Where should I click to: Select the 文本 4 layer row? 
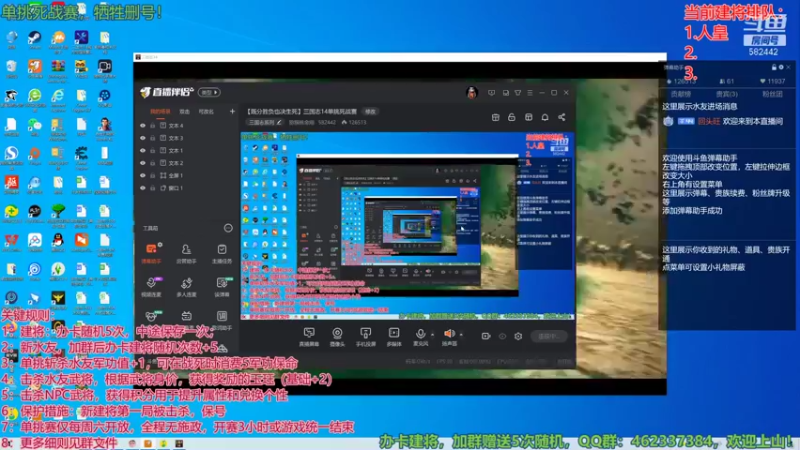point(187,126)
